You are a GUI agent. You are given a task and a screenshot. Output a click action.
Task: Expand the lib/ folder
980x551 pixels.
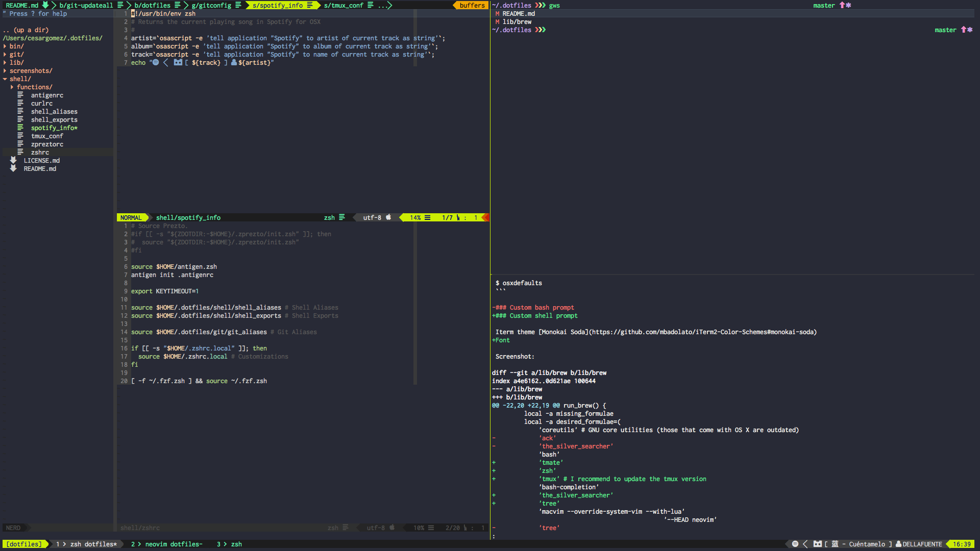coord(16,62)
